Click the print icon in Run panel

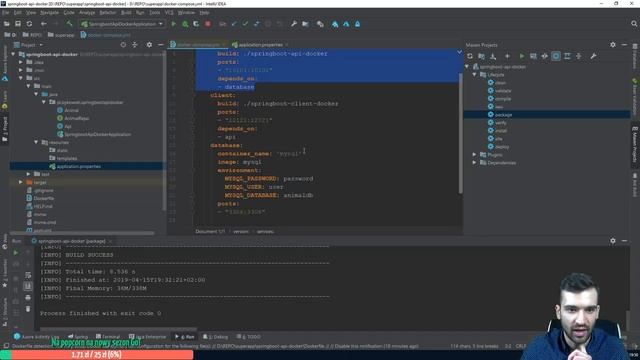pyautogui.click(x=28, y=298)
